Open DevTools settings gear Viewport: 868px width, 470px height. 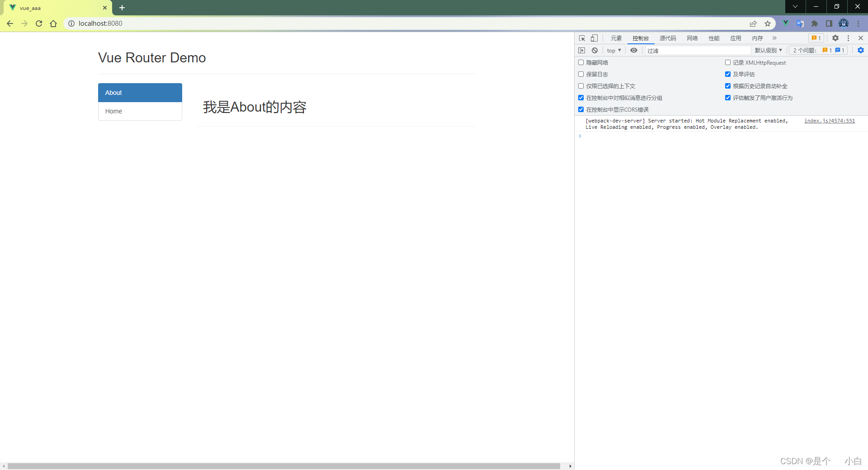click(x=835, y=38)
